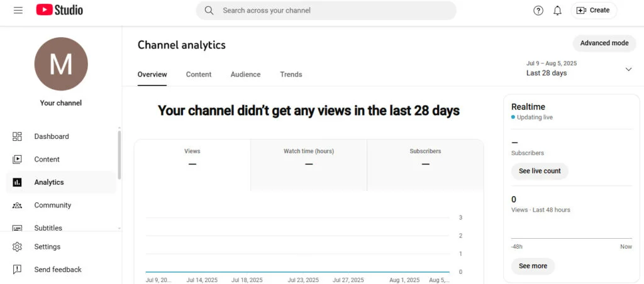Click the -48h realtime axis label
The image size is (644, 284).
point(517,247)
